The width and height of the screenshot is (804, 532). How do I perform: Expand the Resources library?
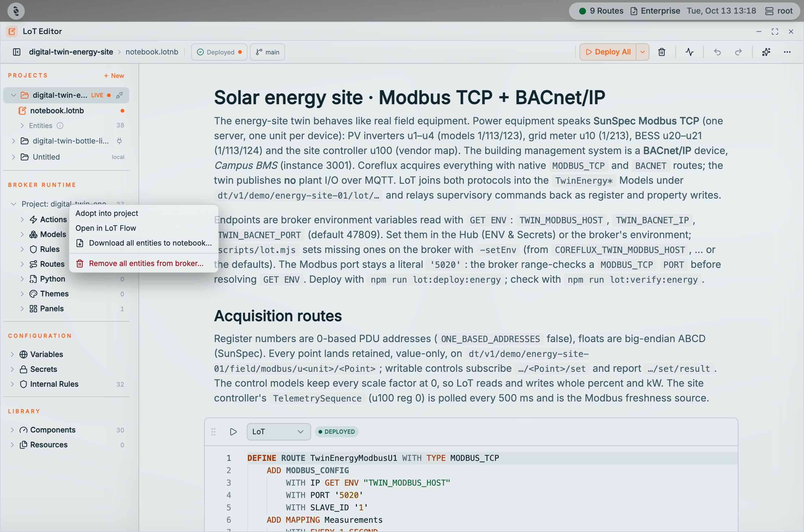pos(12,445)
